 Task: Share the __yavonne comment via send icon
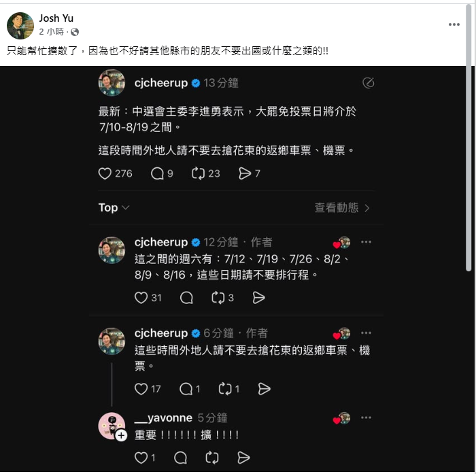(x=243, y=458)
